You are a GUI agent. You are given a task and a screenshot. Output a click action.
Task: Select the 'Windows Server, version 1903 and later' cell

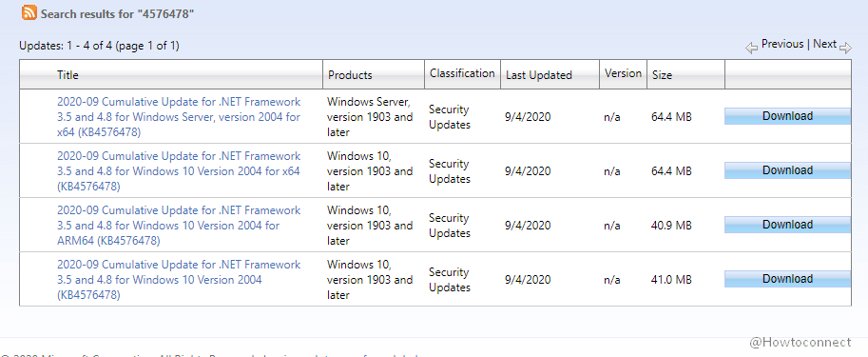coord(370,117)
